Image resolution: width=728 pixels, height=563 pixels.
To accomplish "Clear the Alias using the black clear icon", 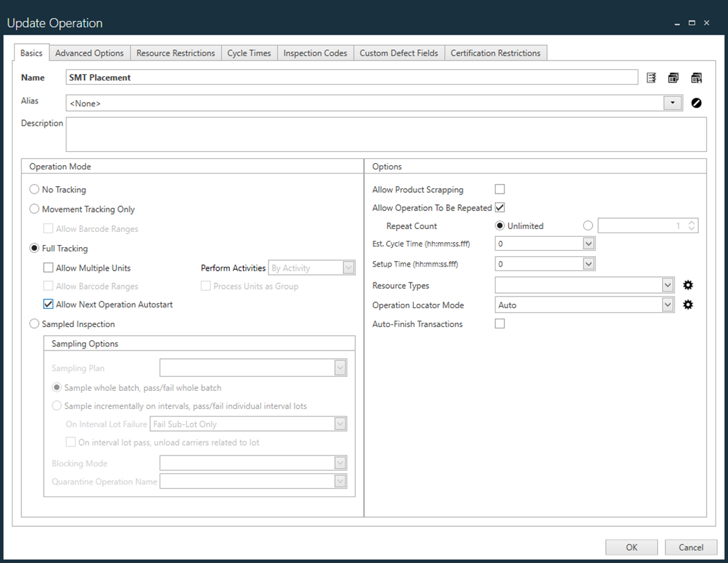I will click(697, 102).
